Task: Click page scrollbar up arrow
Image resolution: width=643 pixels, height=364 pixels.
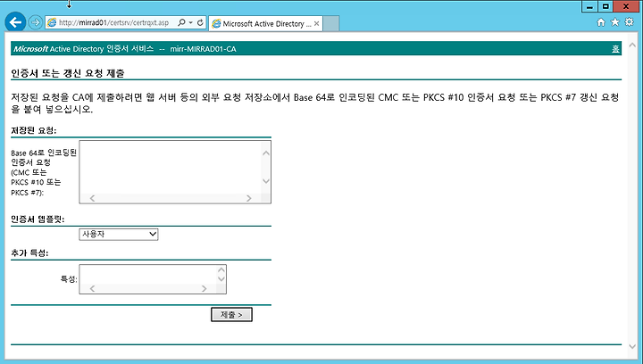Action: pos(632,45)
